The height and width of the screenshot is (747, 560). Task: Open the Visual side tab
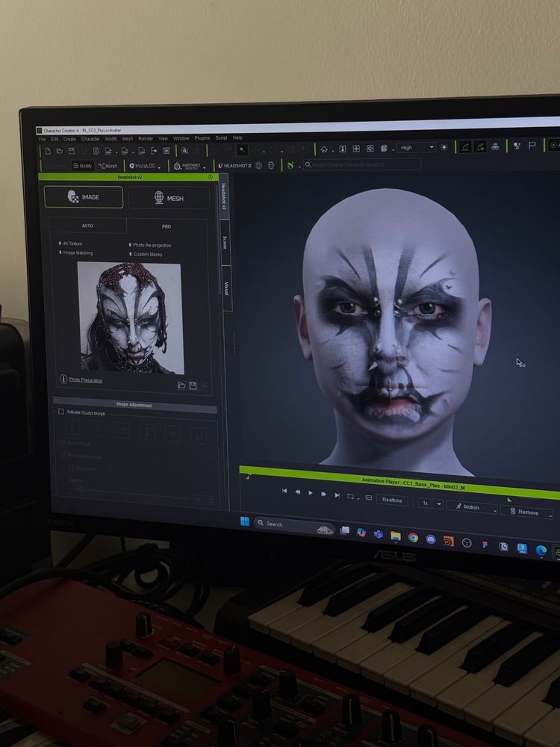[x=227, y=288]
